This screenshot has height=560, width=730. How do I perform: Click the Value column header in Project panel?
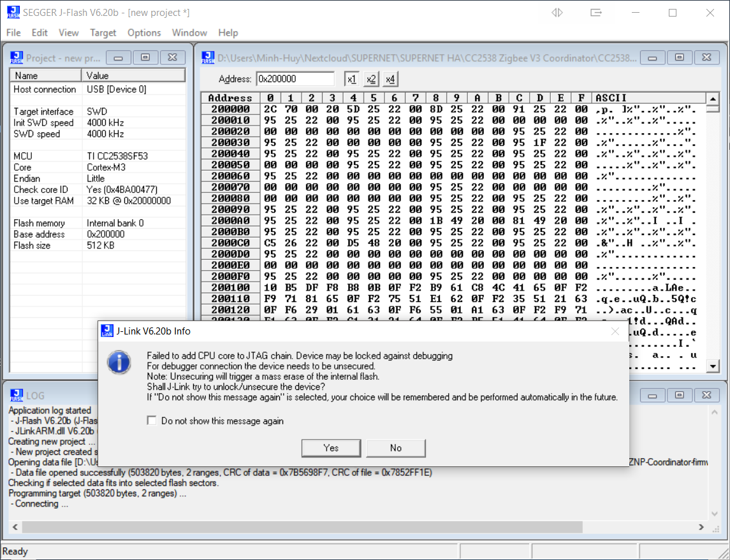coord(134,75)
